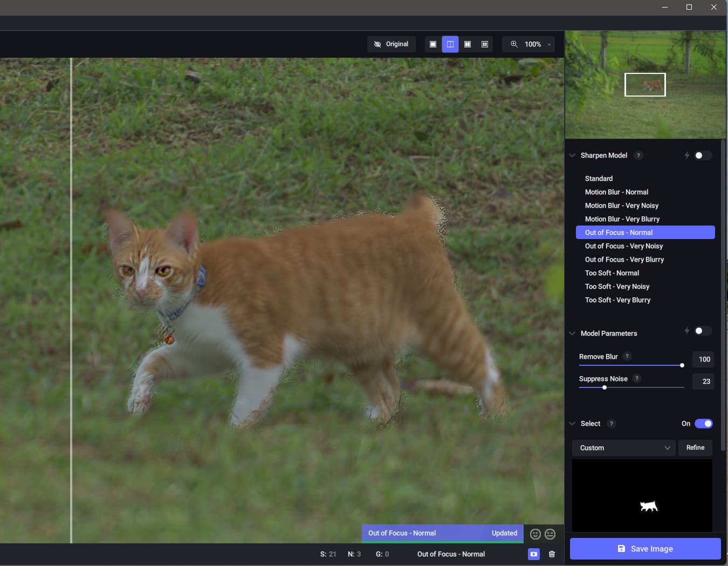Click the unhappy face feedback icon
The width and height of the screenshot is (728, 566).
point(550,534)
